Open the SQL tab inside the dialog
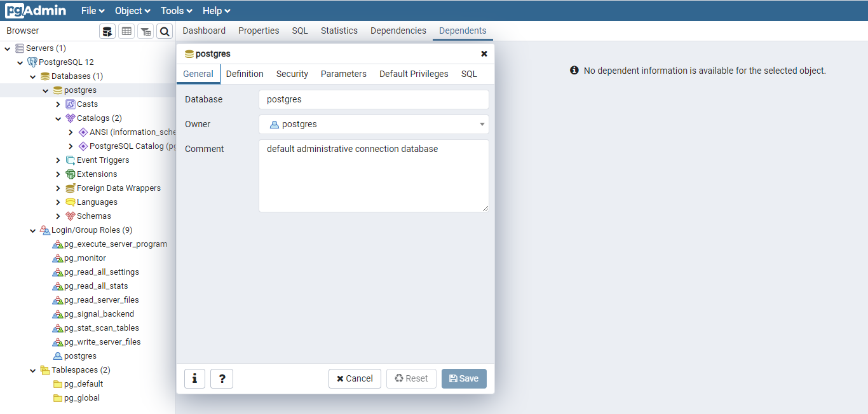 click(x=469, y=74)
